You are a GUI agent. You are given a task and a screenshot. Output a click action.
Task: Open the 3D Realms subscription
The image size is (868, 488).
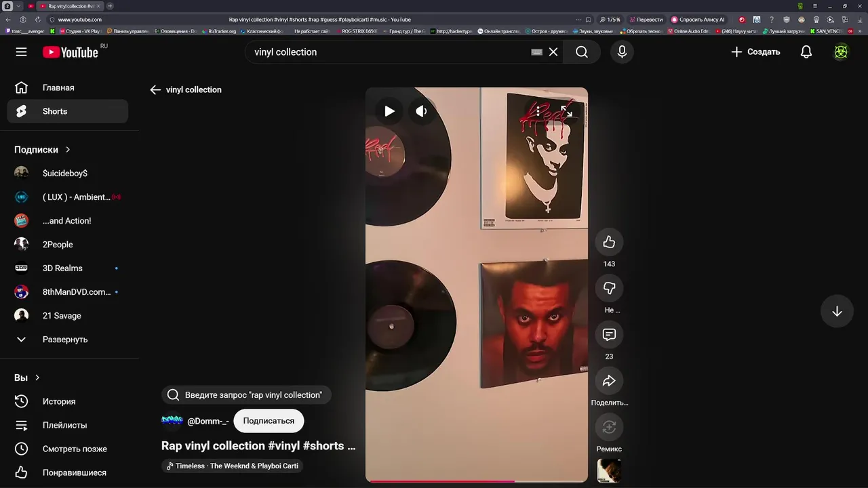[x=67, y=268]
